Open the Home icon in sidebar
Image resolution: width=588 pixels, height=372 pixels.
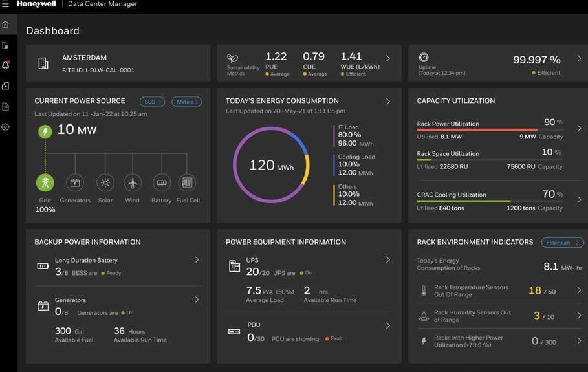point(6,25)
